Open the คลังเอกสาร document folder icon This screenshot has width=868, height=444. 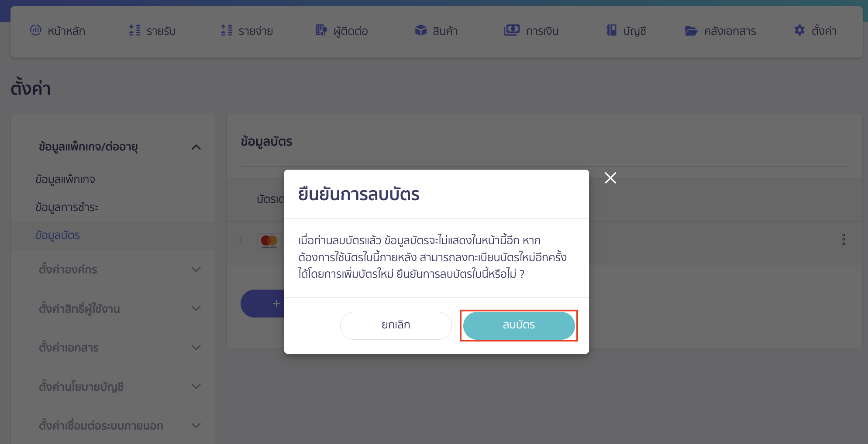[691, 31]
